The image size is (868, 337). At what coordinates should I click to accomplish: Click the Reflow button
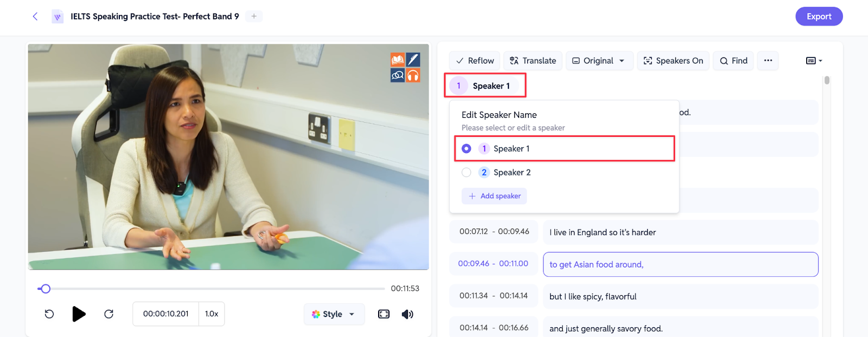(x=475, y=61)
